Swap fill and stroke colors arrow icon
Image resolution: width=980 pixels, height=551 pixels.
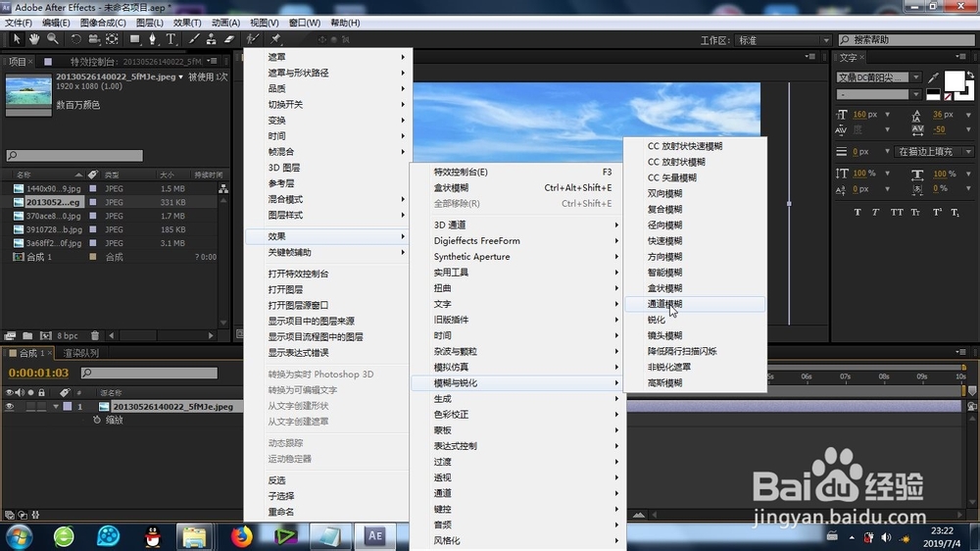[970, 75]
